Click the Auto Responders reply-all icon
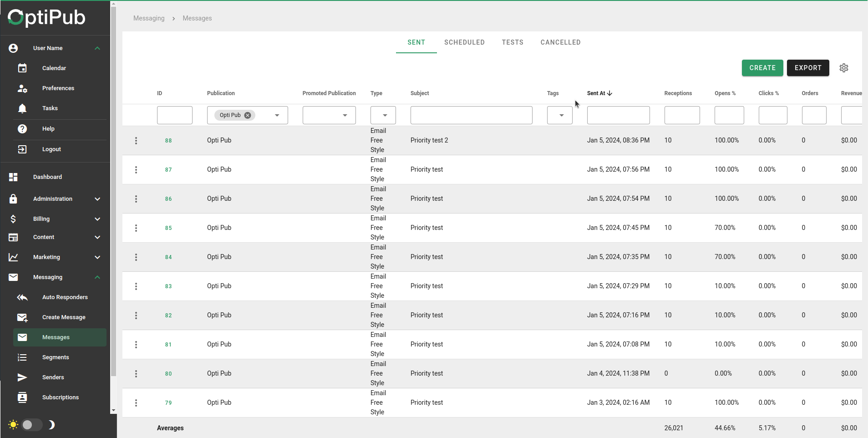Image resolution: width=868 pixels, height=438 pixels. [x=22, y=297]
